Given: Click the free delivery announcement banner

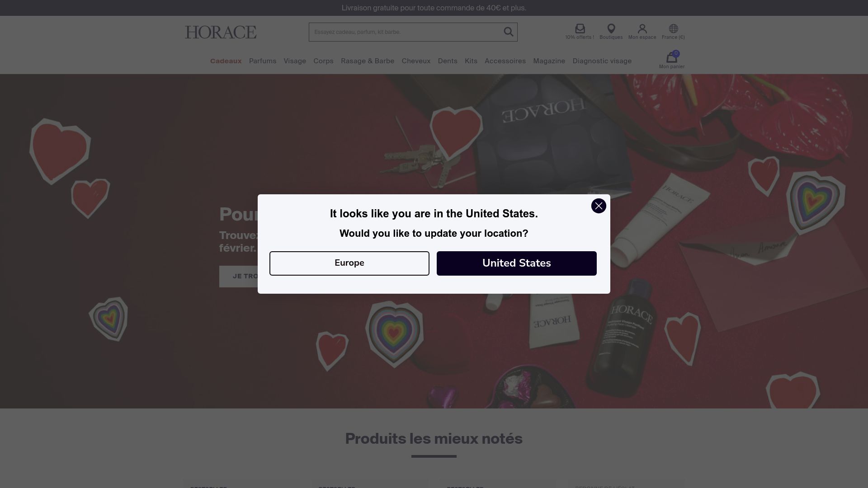Looking at the screenshot, I should [434, 8].
